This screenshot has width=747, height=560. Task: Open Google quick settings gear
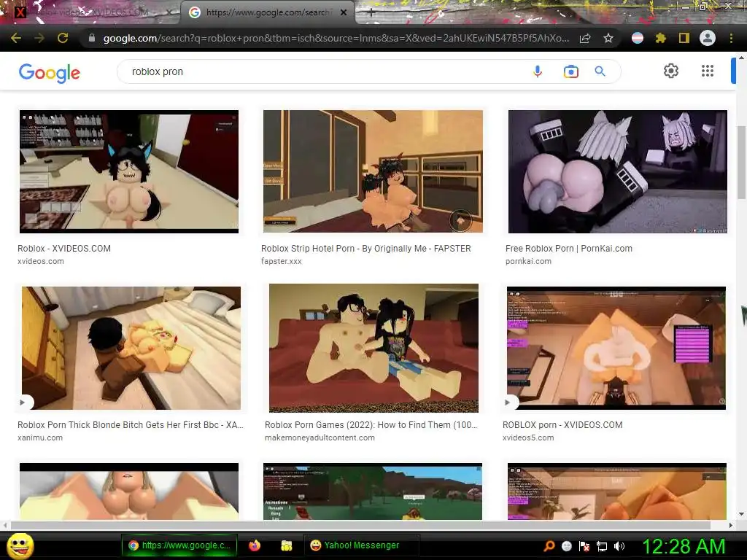click(671, 71)
